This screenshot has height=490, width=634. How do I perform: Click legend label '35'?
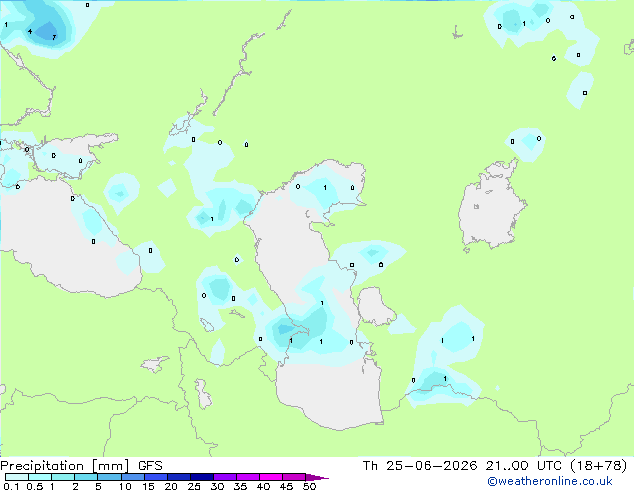pos(240,486)
